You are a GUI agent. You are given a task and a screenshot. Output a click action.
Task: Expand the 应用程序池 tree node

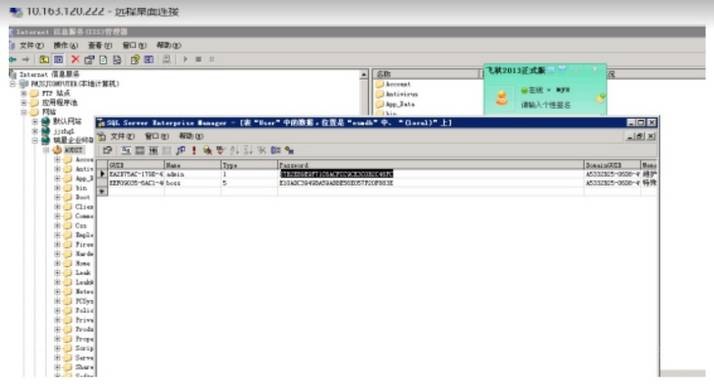coord(24,102)
